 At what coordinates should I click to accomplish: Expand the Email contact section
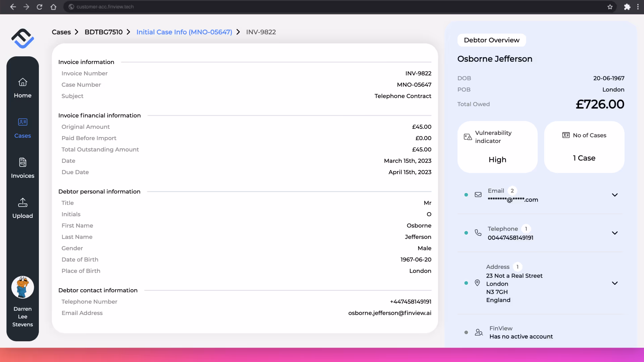click(x=614, y=195)
